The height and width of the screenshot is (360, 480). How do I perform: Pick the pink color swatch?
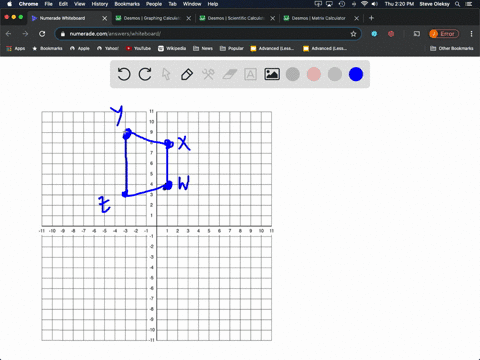point(314,74)
